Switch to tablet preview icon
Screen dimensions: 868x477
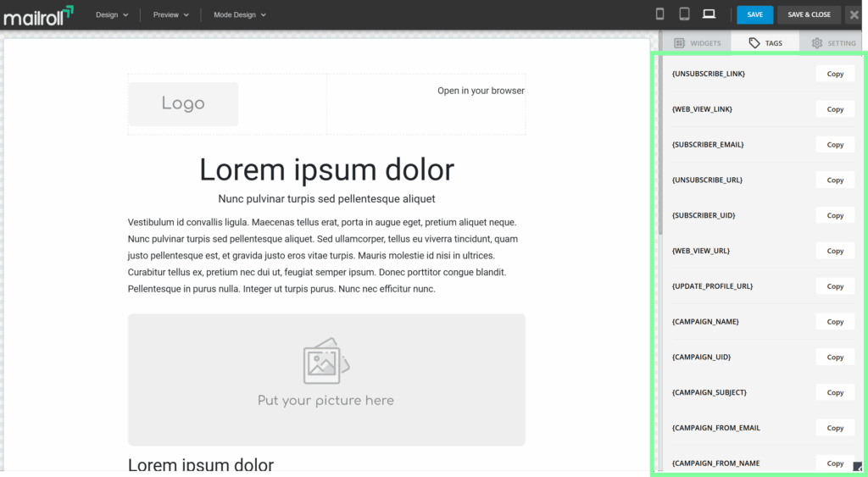(x=684, y=14)
